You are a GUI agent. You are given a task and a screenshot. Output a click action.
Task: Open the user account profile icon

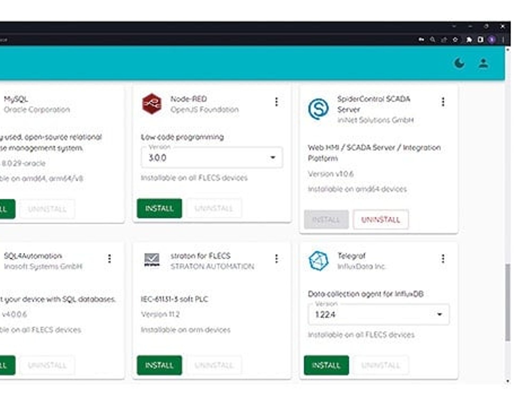point(483,64)
